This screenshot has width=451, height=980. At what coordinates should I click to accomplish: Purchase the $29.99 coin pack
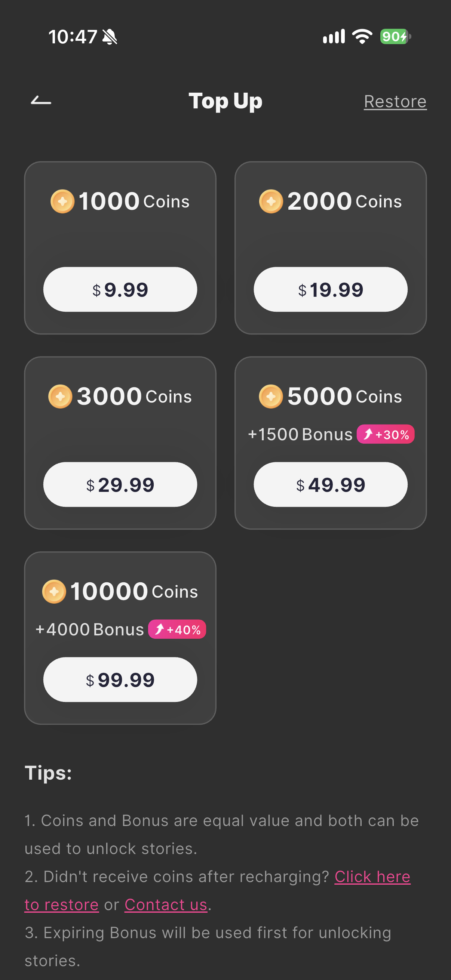[120, 485]
